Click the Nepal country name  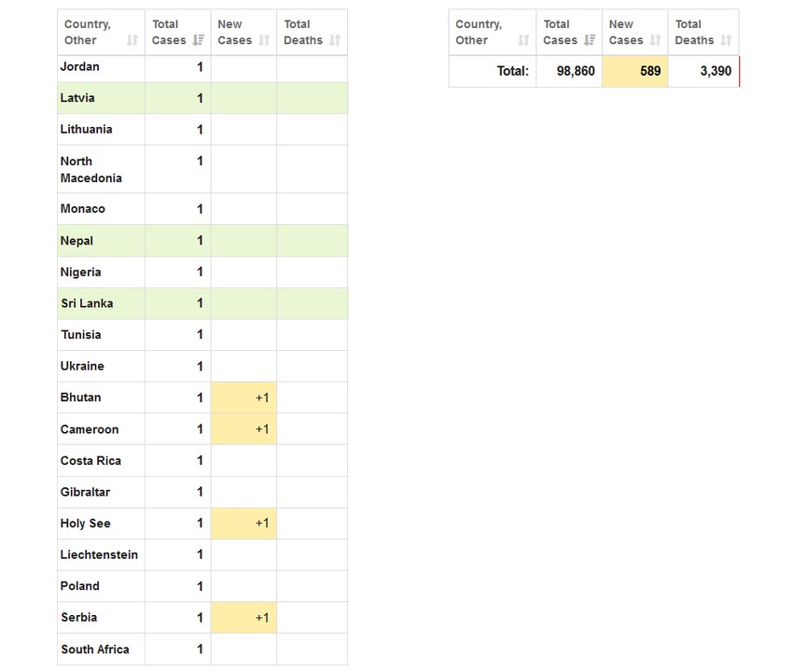(77, 241)
